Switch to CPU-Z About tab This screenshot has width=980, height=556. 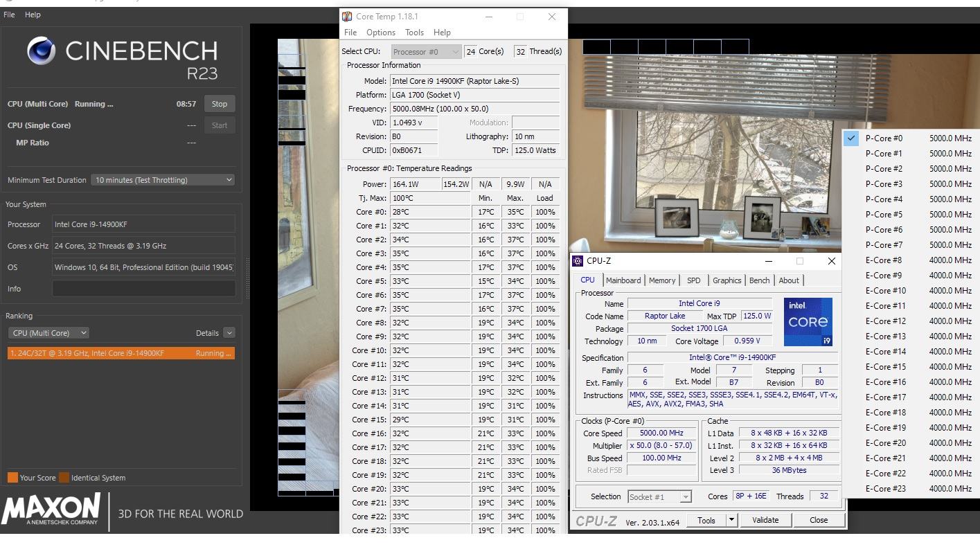pyautogui.click(x=789, y=280)
